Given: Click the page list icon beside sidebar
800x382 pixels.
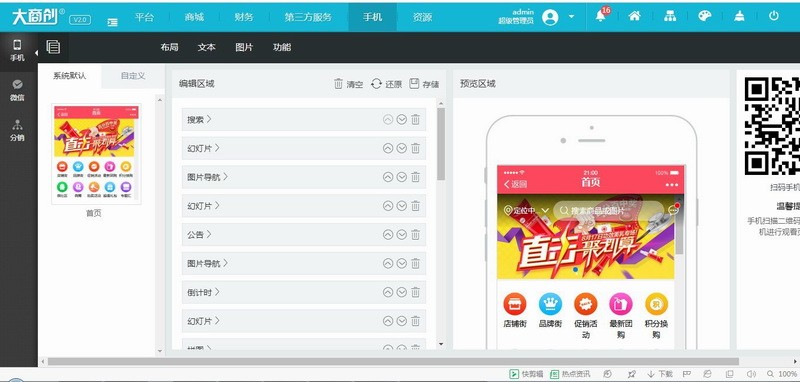Looking at the screenshot, I should tap(53, 47).
